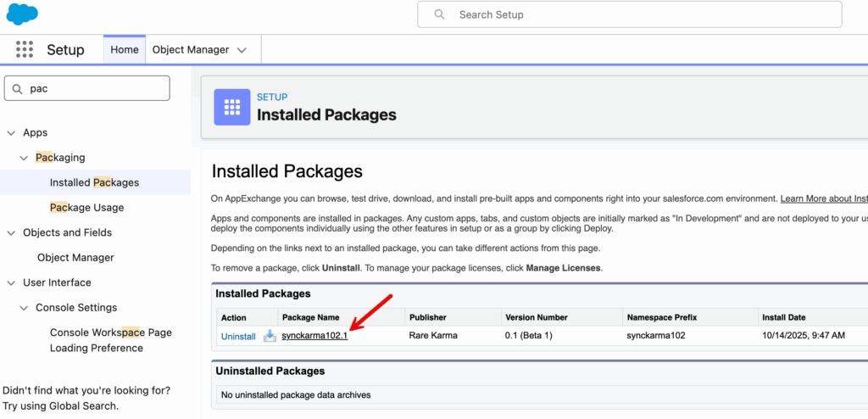Collapse the Console Settings chevron
The image size is (868, 419).
24,308
